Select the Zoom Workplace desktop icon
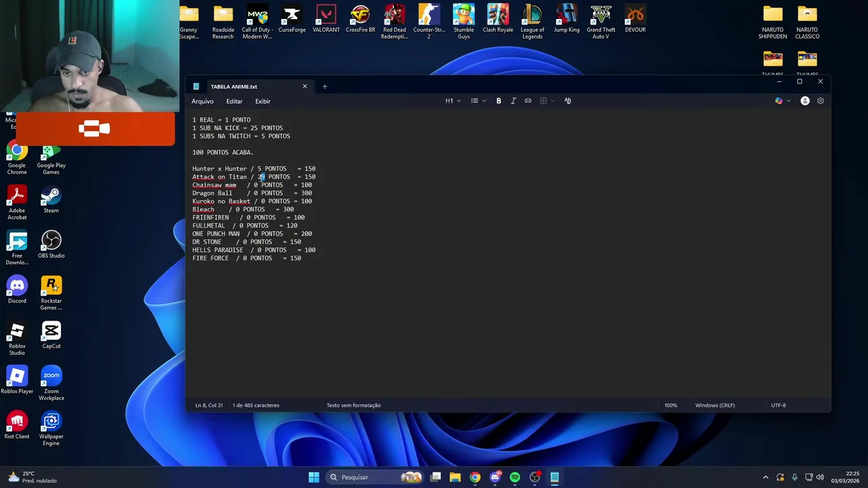 click(51, 384)
